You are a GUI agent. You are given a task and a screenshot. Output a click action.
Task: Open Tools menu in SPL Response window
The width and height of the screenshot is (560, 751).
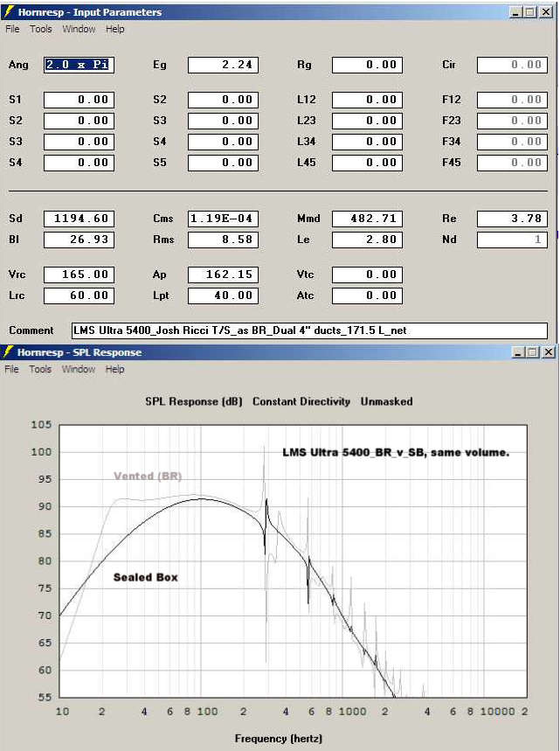40,369
